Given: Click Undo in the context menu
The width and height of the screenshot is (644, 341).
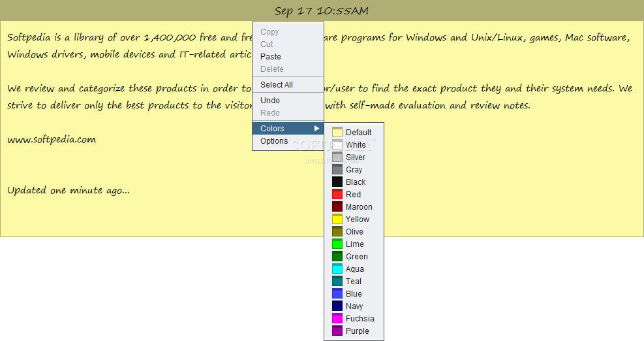Looking at the screenshot, I should [x=288, y=100].
